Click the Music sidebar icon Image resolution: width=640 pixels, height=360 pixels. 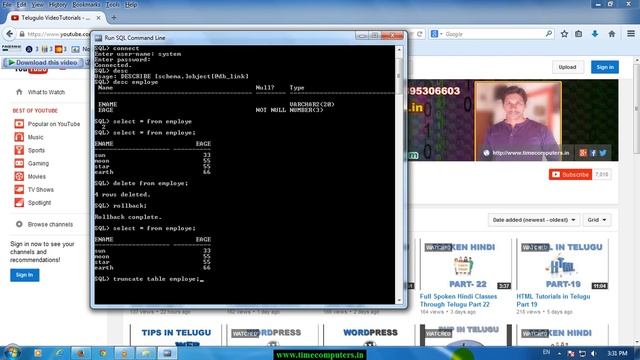click(19, 137)
